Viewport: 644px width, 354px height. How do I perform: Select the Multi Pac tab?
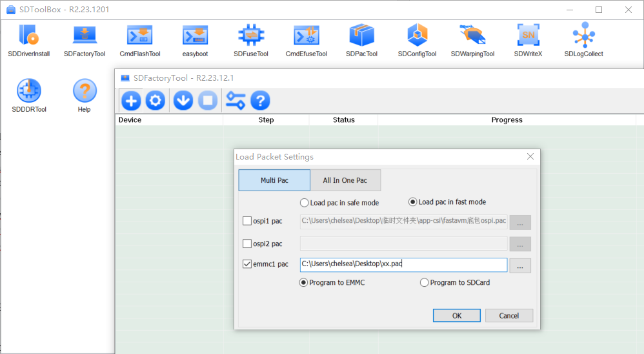274,180
